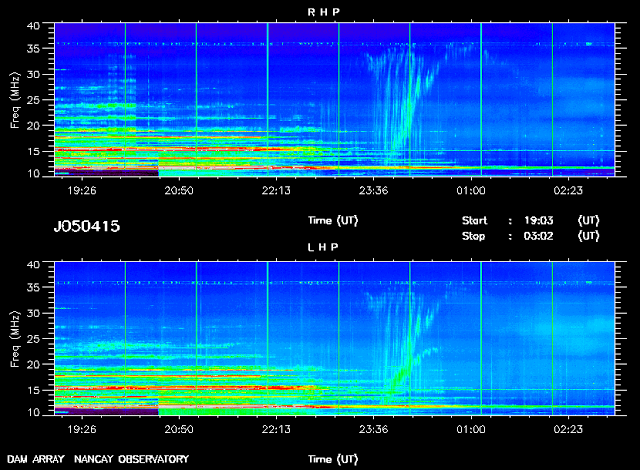Click the Stop time 03:02 value
Image resolution: width=640 pixels, height=470 pixels.
pyautogui.click(x=538, y=236)
